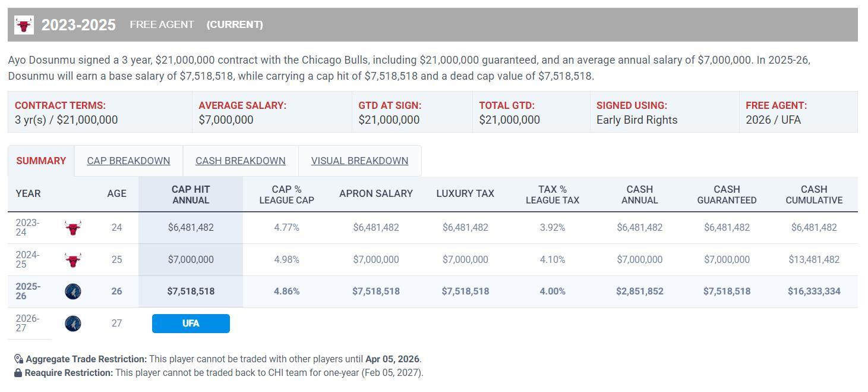This screenshot has height=392, width=868.
Task: Click the Apron Salary column header
Action: click(375, 194)
